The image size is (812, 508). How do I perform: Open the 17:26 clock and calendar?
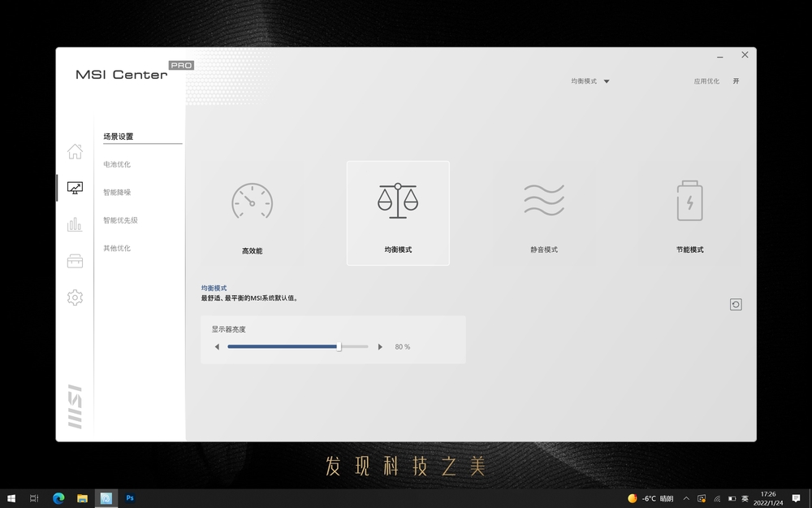(x=768, y=499)
